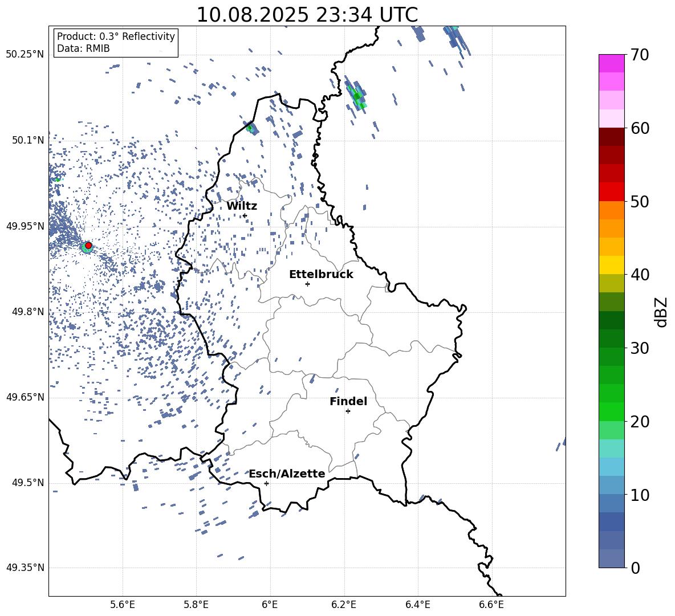The image size is (675, 616).
Task: Click the Esch/Alzette station cross marker
Action: [266, 483]
